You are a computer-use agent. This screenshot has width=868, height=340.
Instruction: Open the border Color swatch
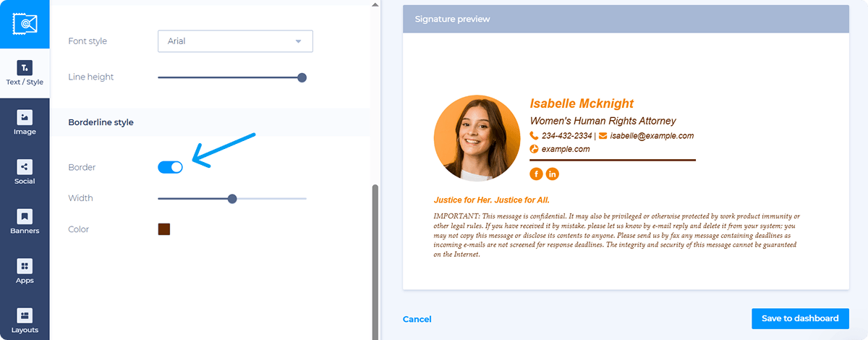pos(164,229)
